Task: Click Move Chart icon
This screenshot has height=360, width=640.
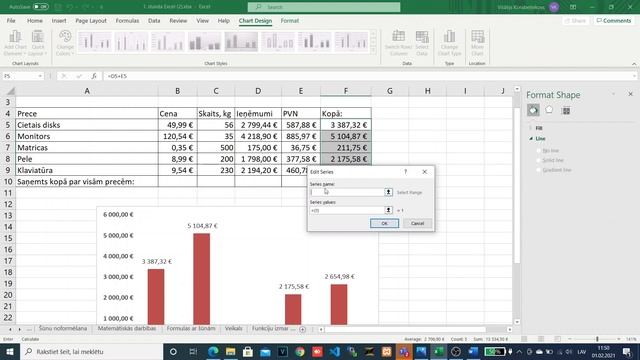Action: (x=477, y=42)
